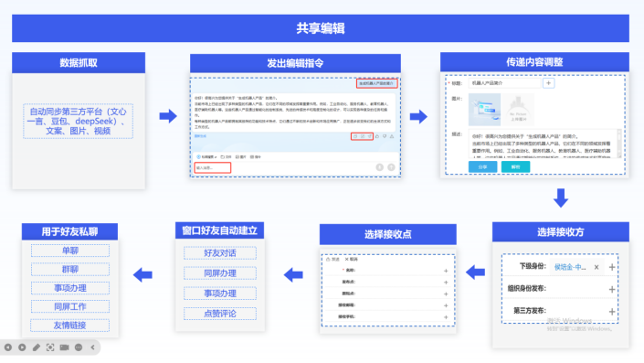Click the 群聊 box
Viewport: 644px width, 363px height.
70,269
